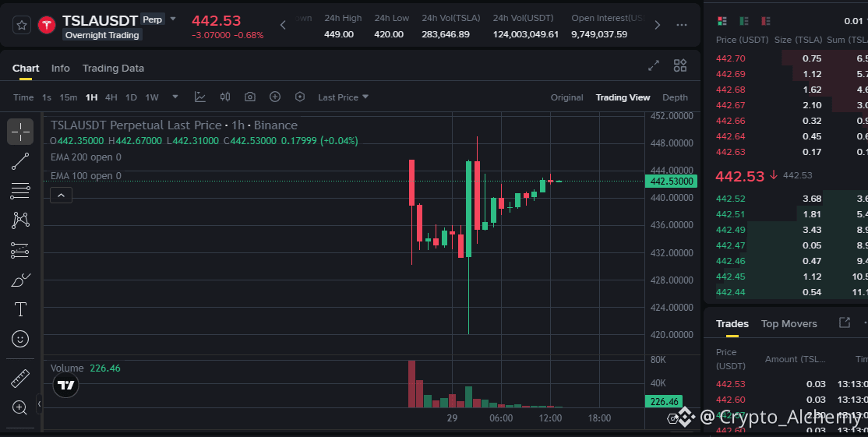
Task: Select bid price 442.49 in order book
Action: (731, 230)
